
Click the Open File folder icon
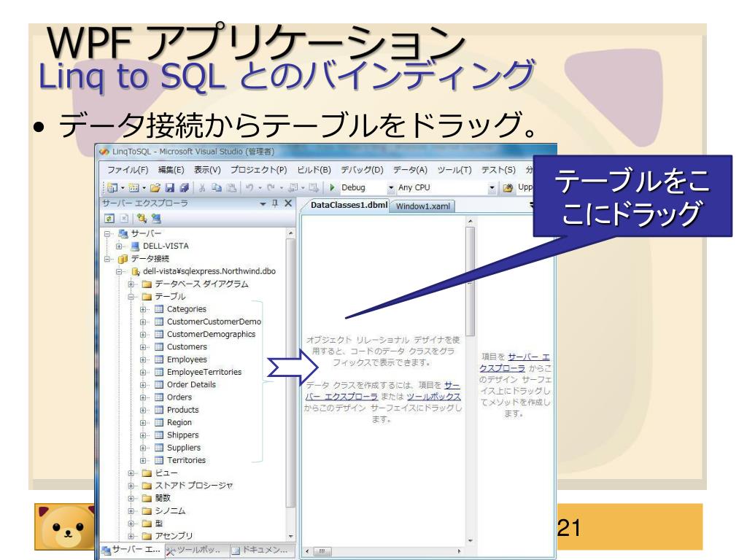tap(155, 187)
